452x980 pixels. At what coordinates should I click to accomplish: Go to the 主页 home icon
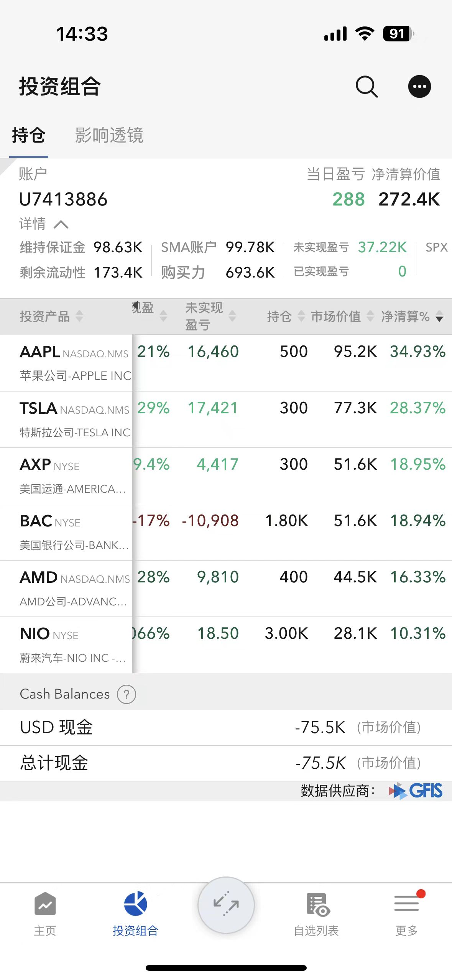tap(45, 904)
